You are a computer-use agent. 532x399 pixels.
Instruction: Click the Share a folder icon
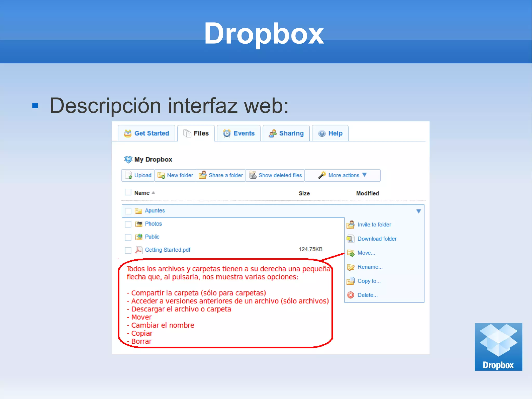coord(203,175)
